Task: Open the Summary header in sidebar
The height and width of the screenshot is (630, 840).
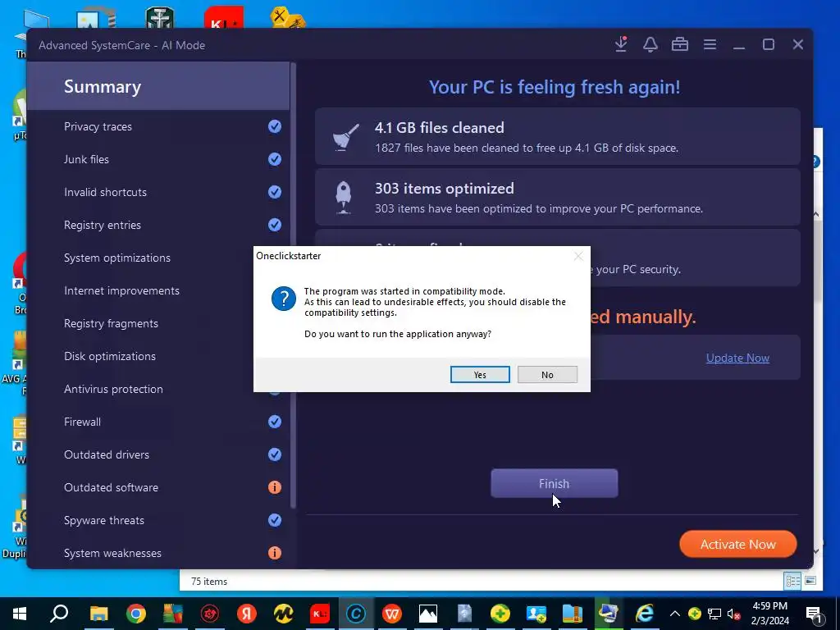Action: (158, 86)
